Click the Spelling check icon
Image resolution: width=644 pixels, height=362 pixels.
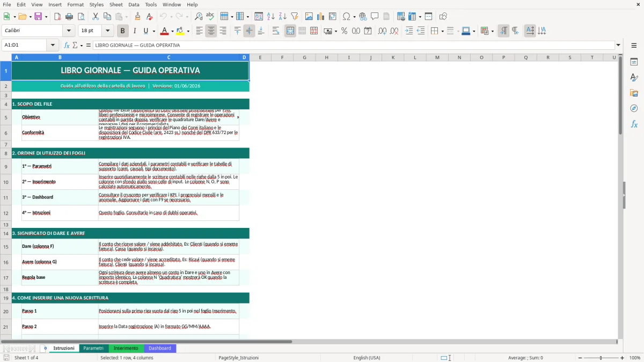point(210,17)
